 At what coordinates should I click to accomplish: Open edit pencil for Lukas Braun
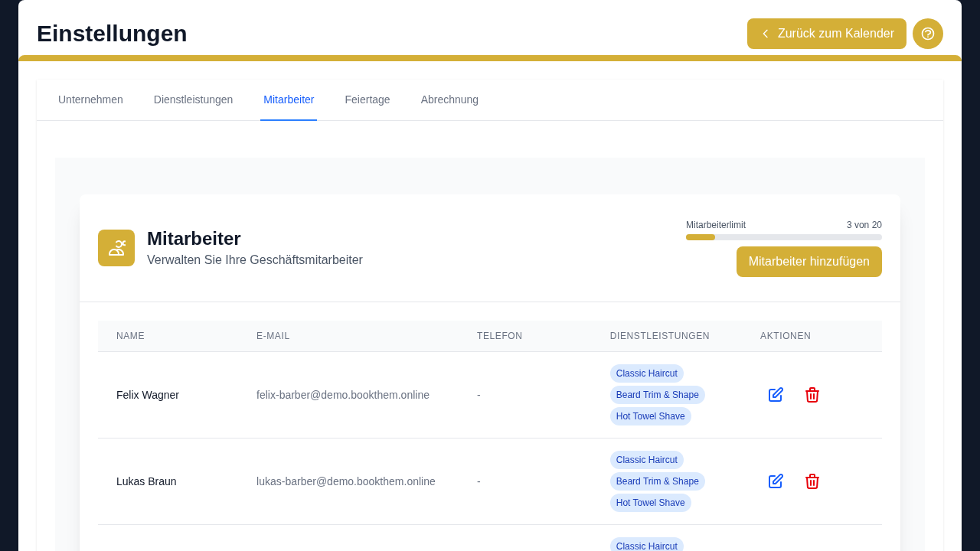pos(776,481)
